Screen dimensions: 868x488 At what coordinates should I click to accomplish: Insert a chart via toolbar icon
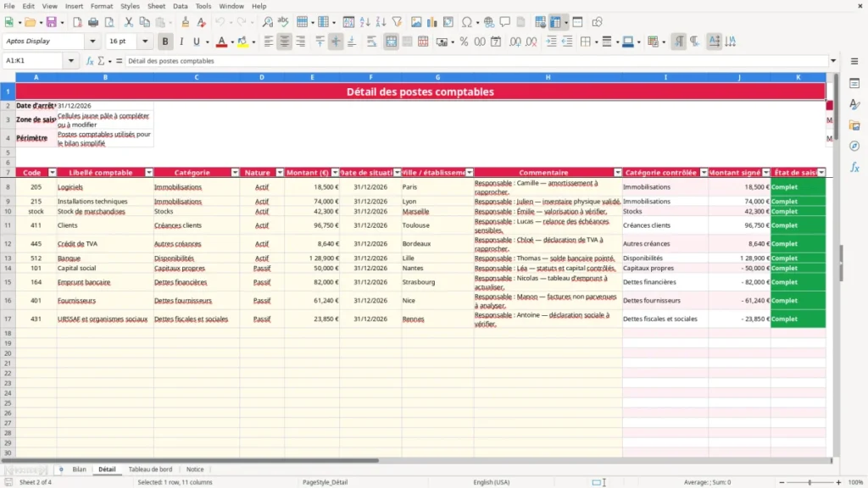coord(432,22)
